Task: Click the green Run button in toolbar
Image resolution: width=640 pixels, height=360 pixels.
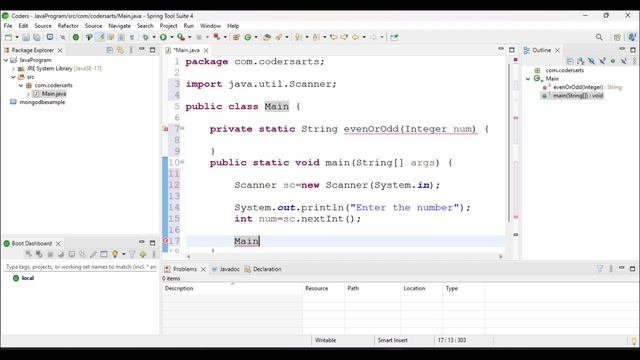Action: tap(163, 37)
